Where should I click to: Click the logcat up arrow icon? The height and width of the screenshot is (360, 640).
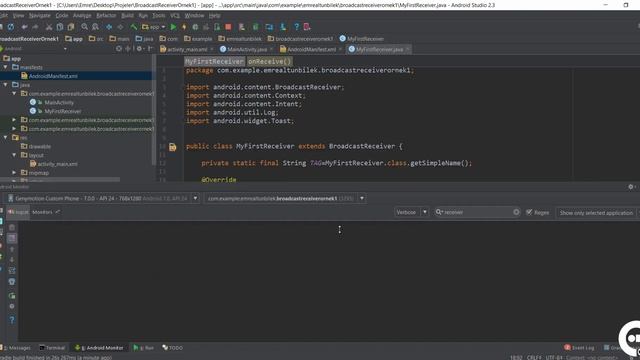click(12, 249)
